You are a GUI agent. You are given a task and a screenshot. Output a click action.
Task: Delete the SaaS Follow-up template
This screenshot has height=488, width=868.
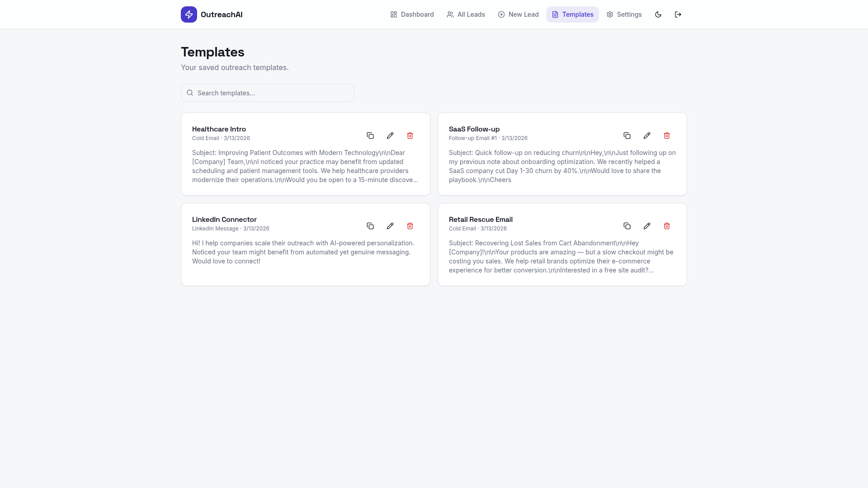click(667, 136)
